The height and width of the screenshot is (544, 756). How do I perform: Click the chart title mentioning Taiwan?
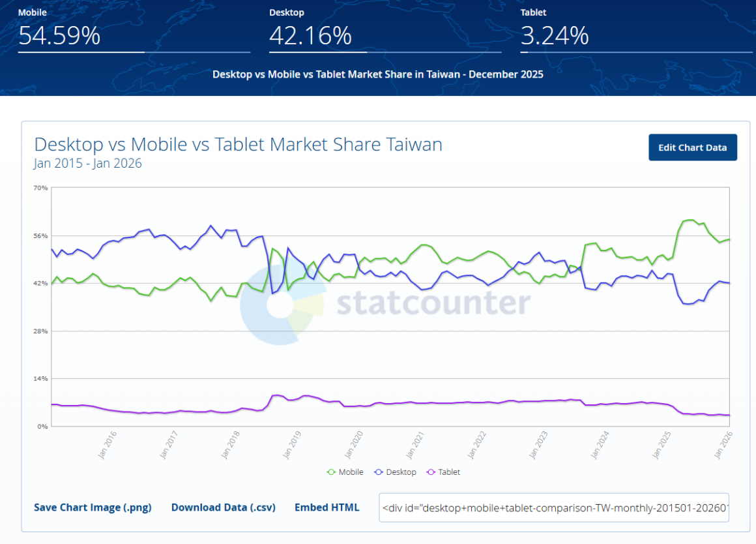(x=238, y=144)
